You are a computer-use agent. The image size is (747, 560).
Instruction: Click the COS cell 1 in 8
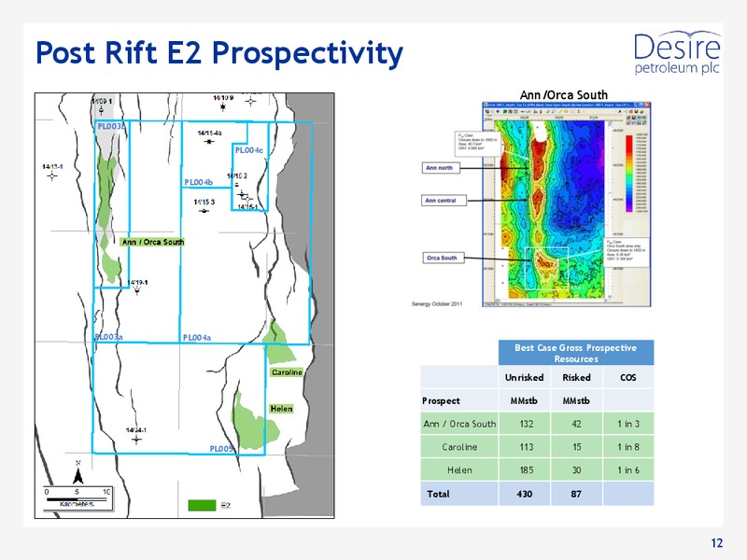point(627,447)
